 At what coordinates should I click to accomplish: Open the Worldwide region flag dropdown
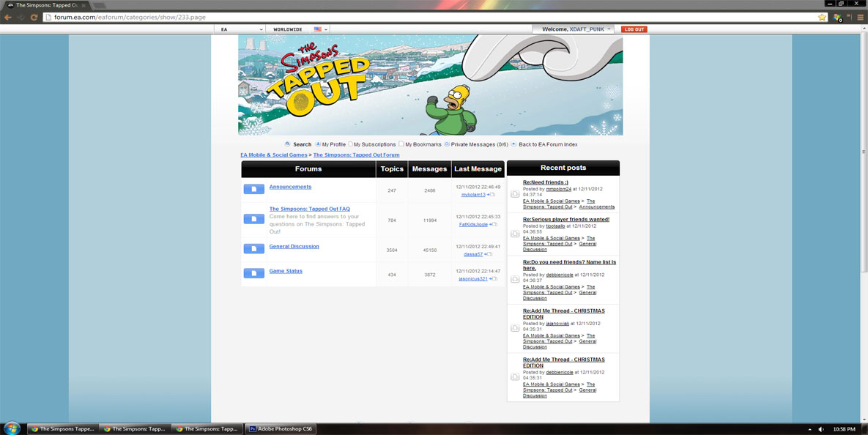pos(321,29)
